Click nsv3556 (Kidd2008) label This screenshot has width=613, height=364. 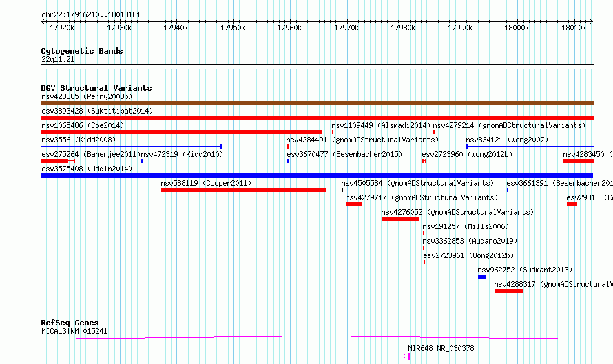click(79, 140)
